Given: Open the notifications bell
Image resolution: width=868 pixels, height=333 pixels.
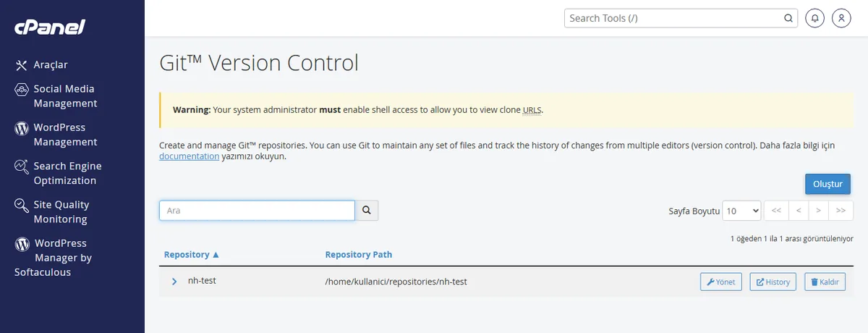Looking at the screenshot, I should click(815, 18).
